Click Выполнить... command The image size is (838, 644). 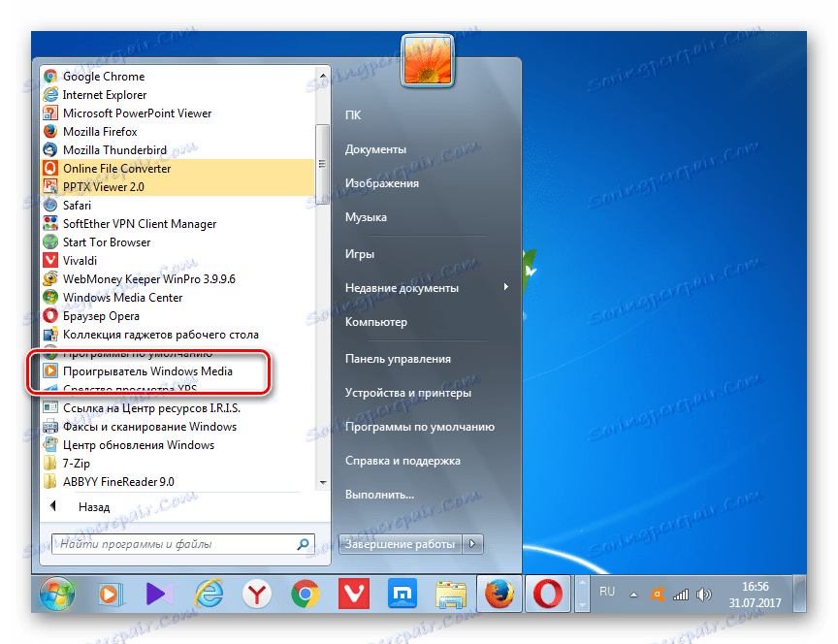coord(379,495)
